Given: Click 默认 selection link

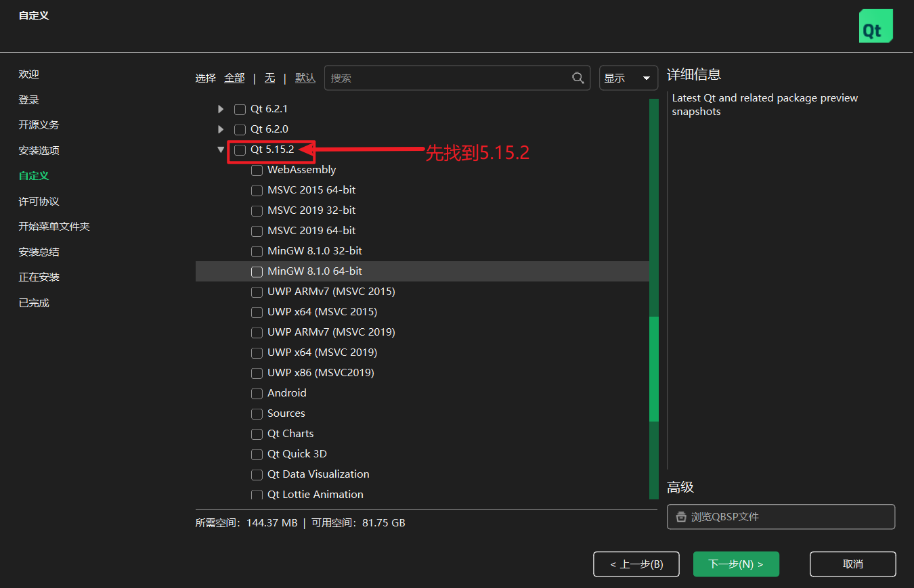Looking at the screenshot, I should pos(305,78).
